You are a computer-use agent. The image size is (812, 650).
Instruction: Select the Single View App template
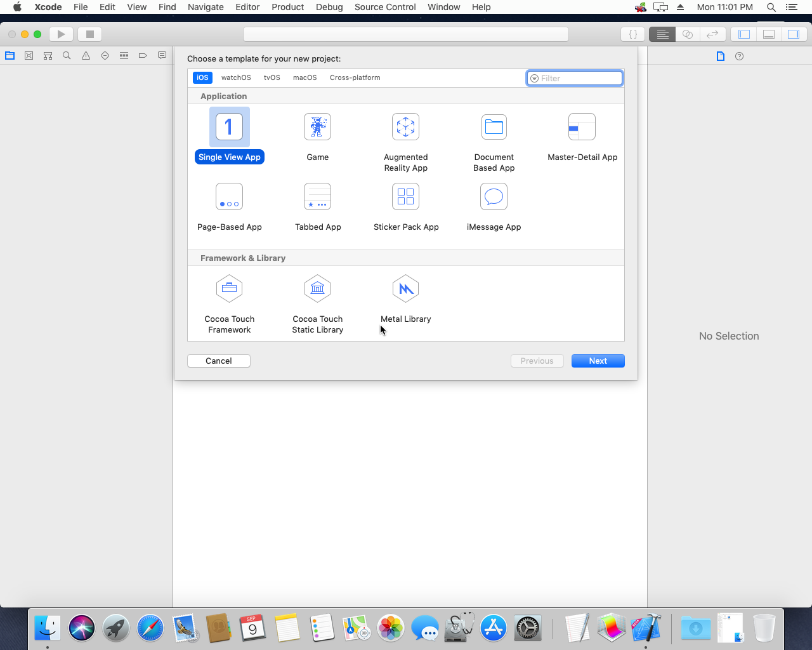[230, 136]
